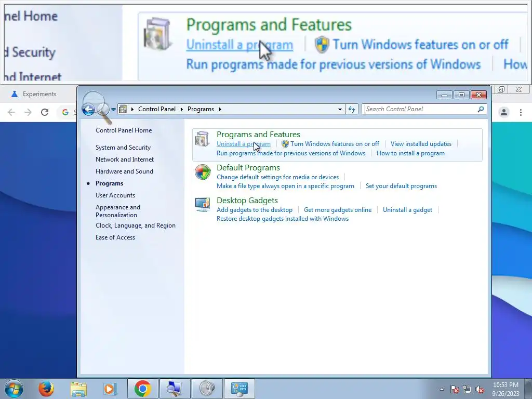Go to Control Panel Home
Viewport: 532px width, 399px height.
click(124, 130)
